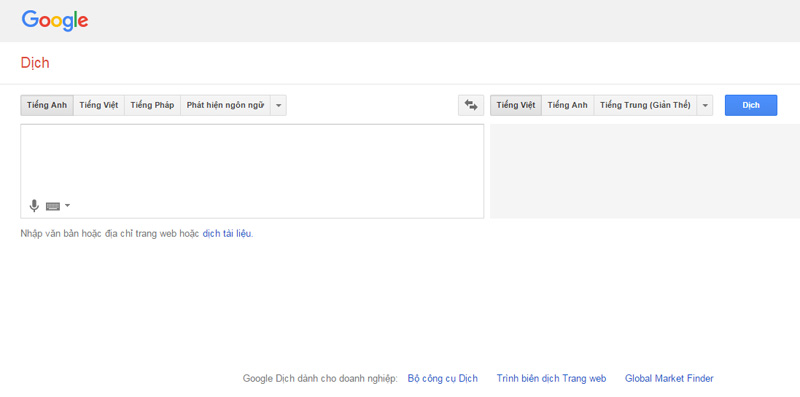Viewport: 800px width, 397px height.
Task: Click the blue Dịch translate button
Action: pos(751,105)
